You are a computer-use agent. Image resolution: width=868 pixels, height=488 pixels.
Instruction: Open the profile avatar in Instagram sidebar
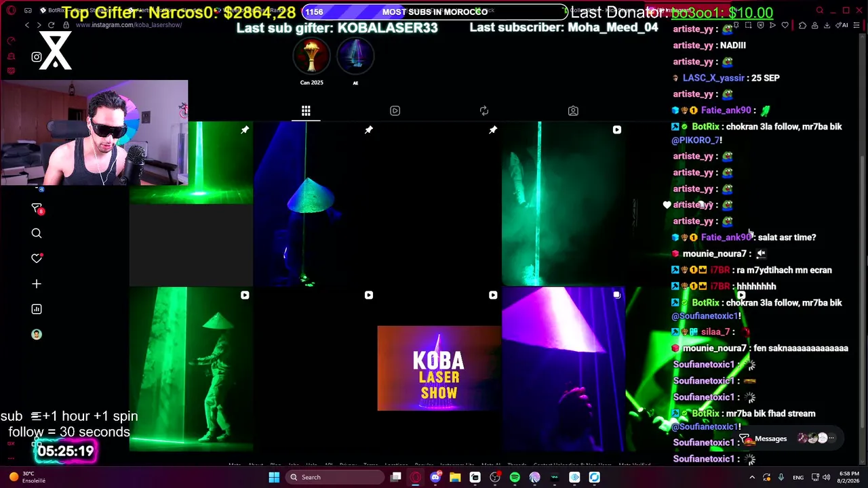37,334
